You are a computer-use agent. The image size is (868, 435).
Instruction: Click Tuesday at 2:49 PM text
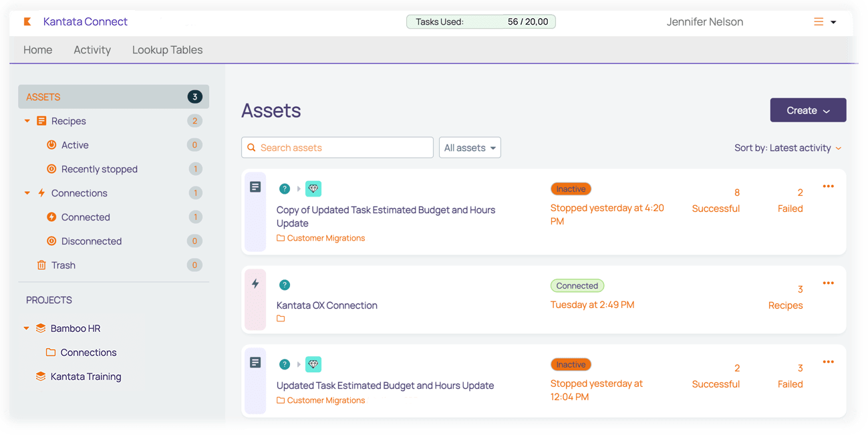click(593, 305)
